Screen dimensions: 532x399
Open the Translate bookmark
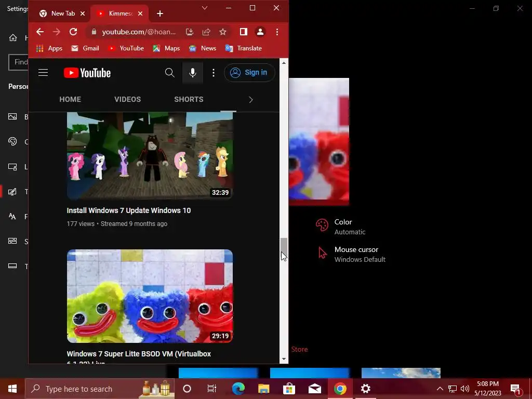click(x=244, y=48)
